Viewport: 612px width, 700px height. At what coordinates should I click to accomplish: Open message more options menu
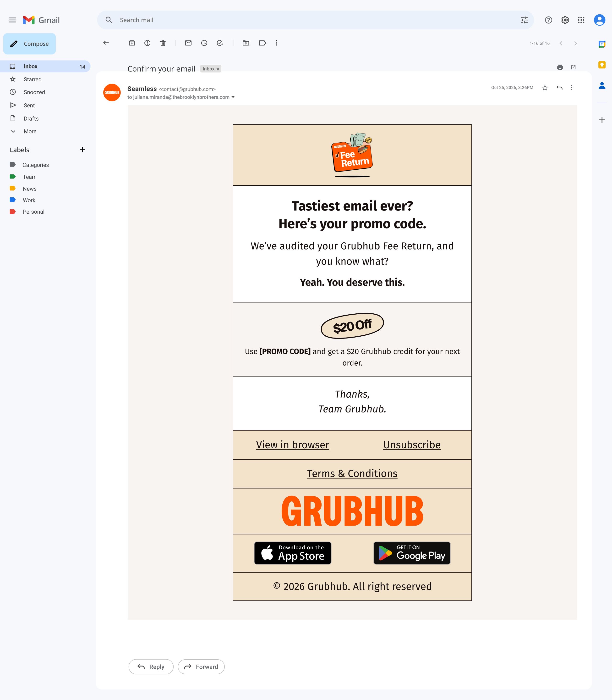[571, 88]
